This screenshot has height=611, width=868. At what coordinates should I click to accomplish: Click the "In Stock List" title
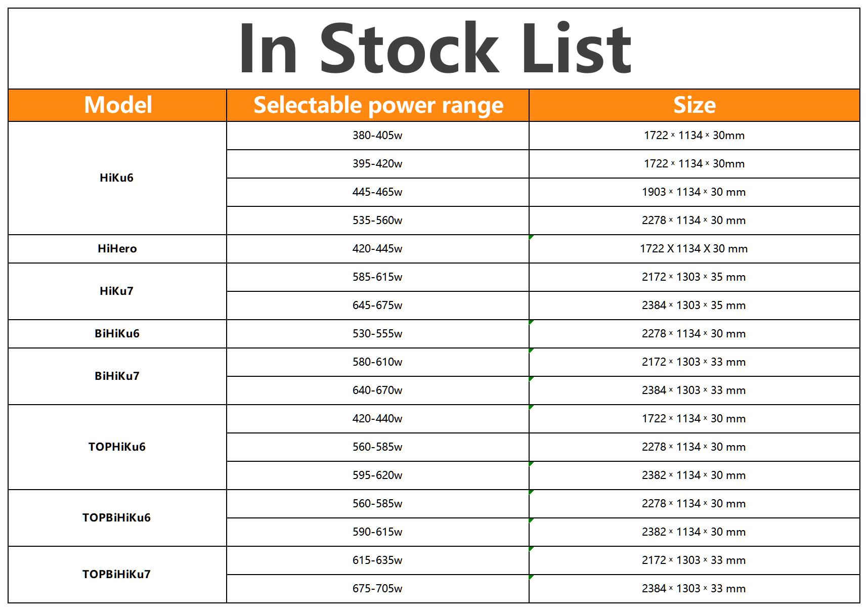pos(434,49)
